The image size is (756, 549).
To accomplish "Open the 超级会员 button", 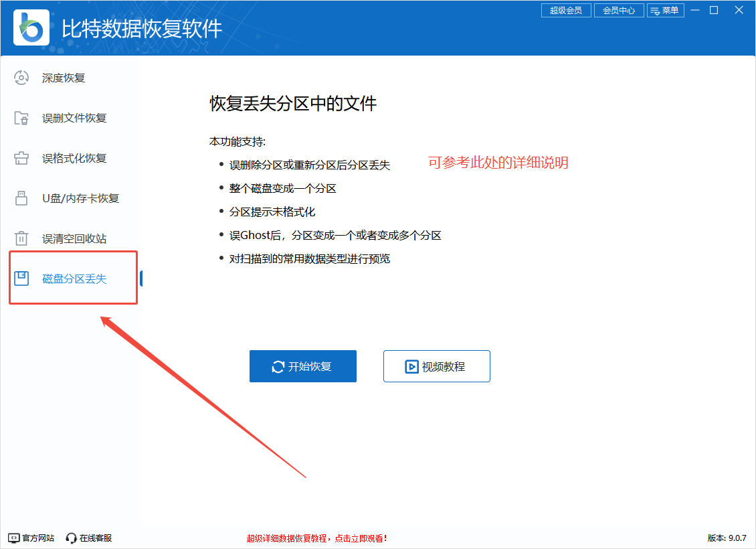I will click(566, 11).
